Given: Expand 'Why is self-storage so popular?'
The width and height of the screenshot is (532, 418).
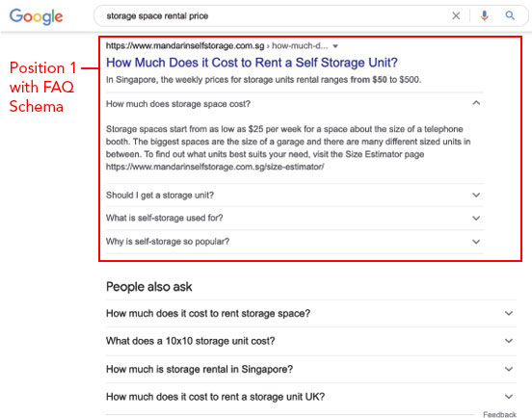Looking at the screenshot, I should (295, 242).
